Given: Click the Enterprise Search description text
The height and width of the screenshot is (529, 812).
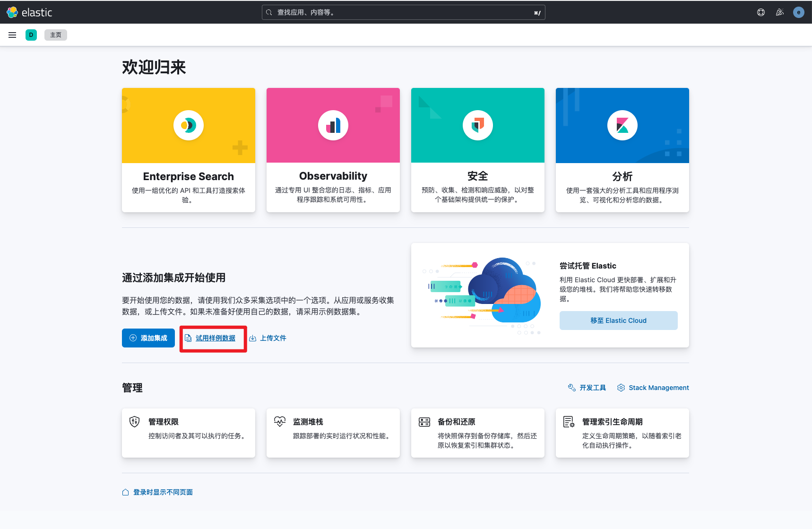Looking at the screenshot, I should [x=189, y=195].
